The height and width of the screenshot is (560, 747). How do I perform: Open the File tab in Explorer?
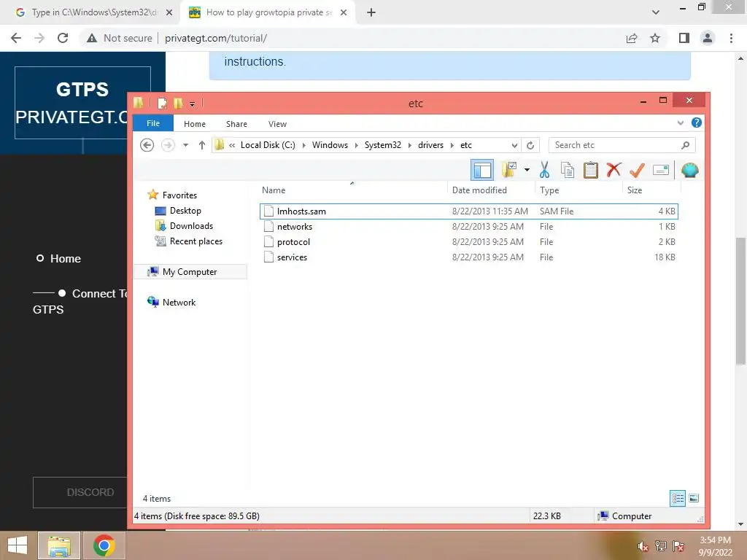[x=153, y=123]
